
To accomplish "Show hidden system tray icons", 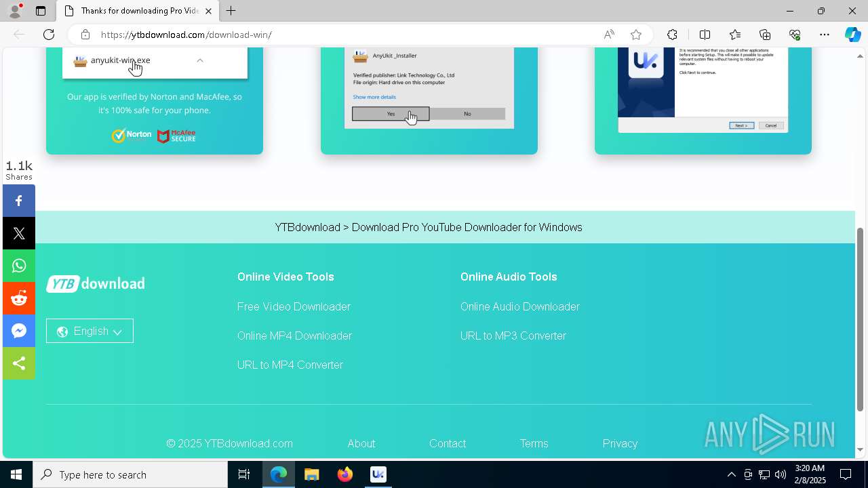I will click(x=731, y=474).
